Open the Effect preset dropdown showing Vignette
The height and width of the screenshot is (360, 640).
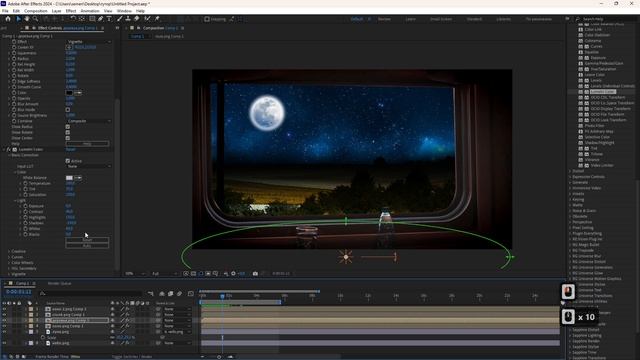pyautogui.click(x=88, y=42)
